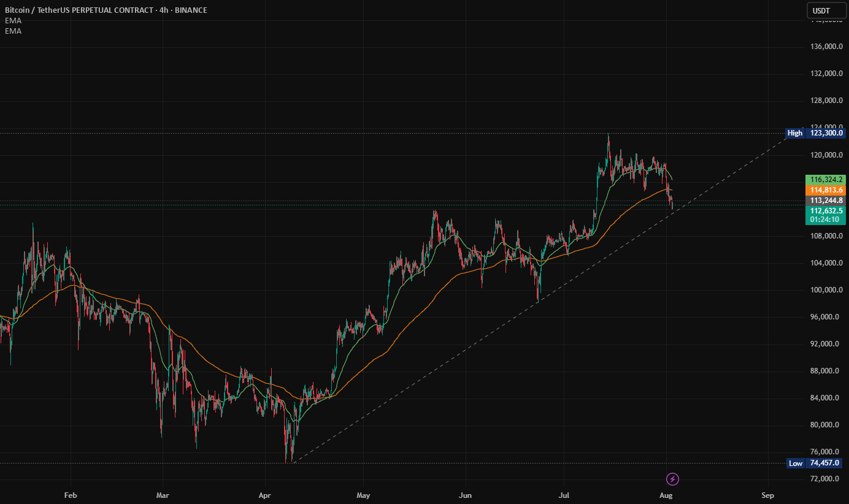Image resolution: width=849 pixels, height=504 pixels.
Task: Click the Apr label on time axis
Action: (265, 494)
